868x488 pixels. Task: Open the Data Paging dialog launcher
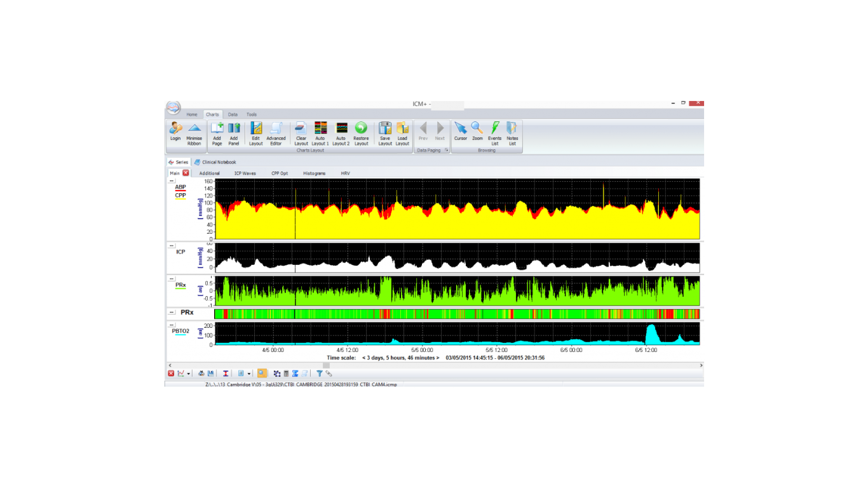[x=447, y=151]
